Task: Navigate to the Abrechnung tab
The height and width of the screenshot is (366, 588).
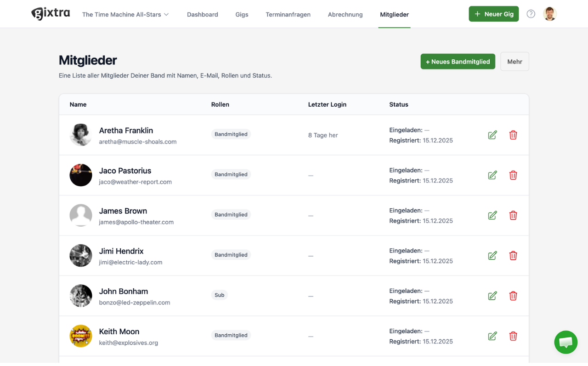Action: pyautogui.click(x=345, y=14)
